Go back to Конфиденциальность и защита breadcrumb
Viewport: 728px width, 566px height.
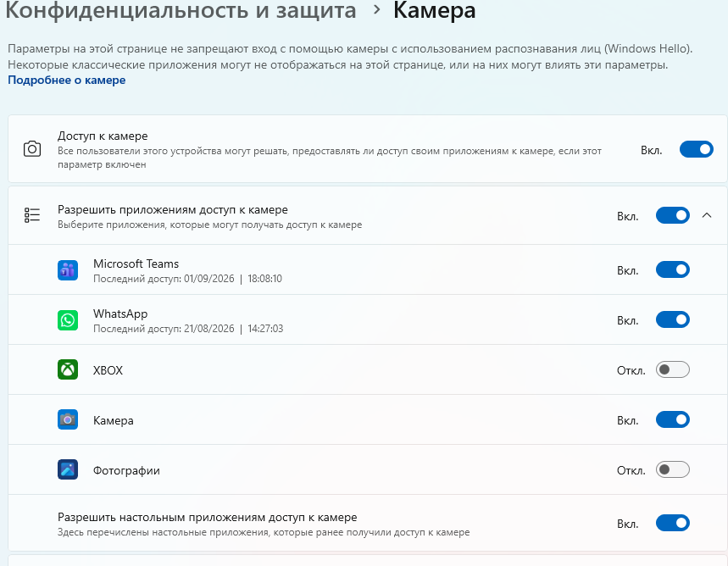(x=181, y=10)
